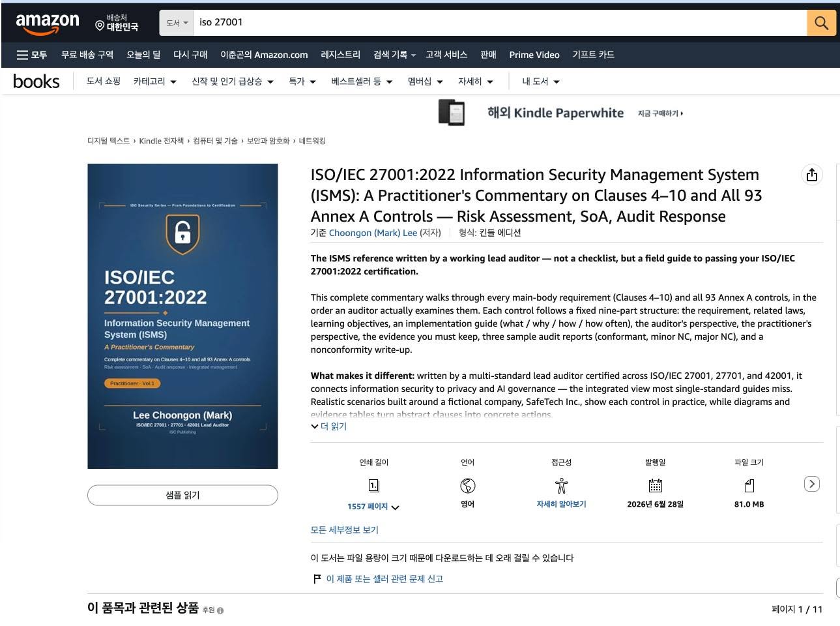
Task: Click the print length page icon
Action: click(x=373, y=486)
